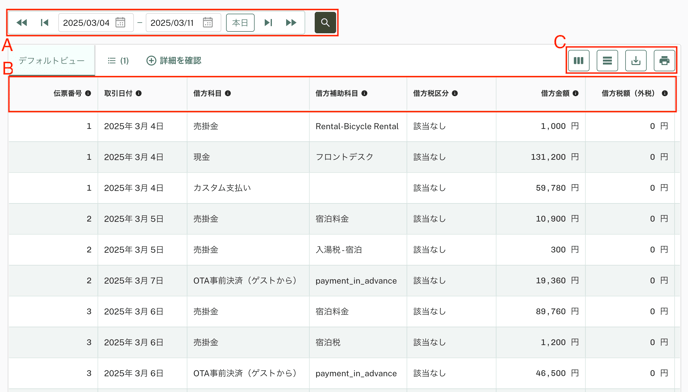688x392 pixels.
Task: Open calendar picker for start date 2025/03/04
Action: [x=120, y=22]
